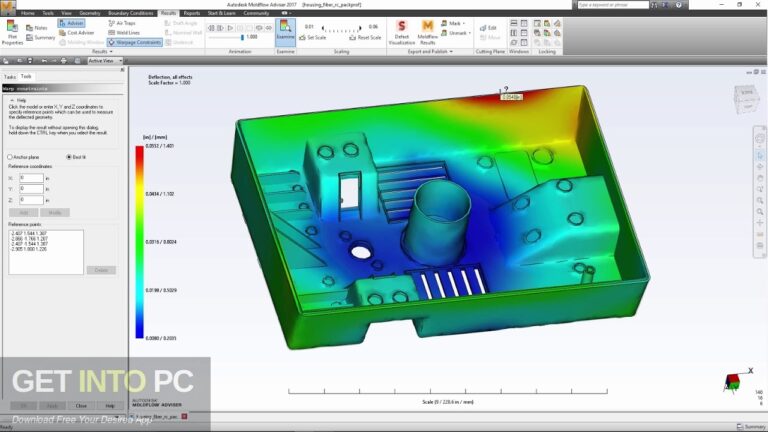Image resolution: width=768 pixels, height=432 pixels.
Task: Click the Delete reference point button
Action: pyautogui.click(x=101, y=270)
